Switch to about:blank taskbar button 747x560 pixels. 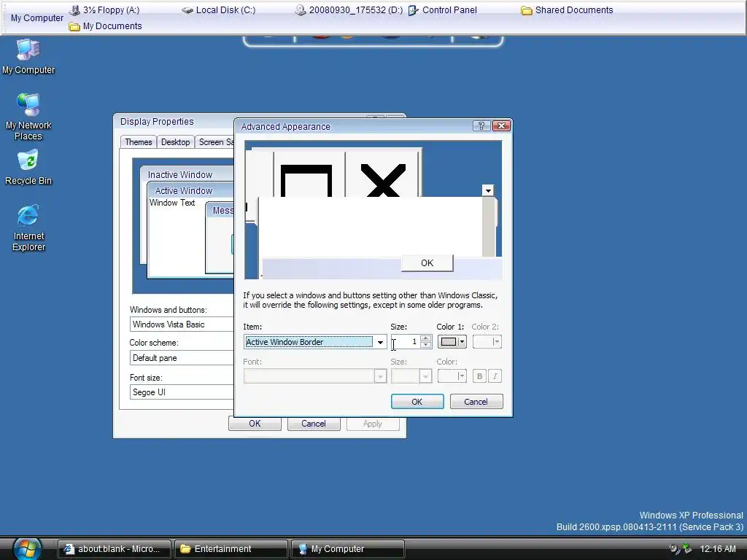pos(115,549)
